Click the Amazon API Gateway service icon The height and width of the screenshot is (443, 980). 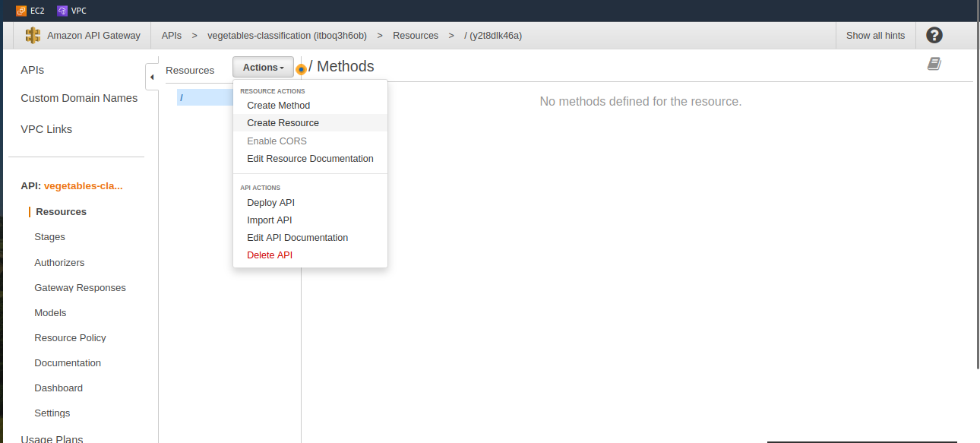coord(33,35)
